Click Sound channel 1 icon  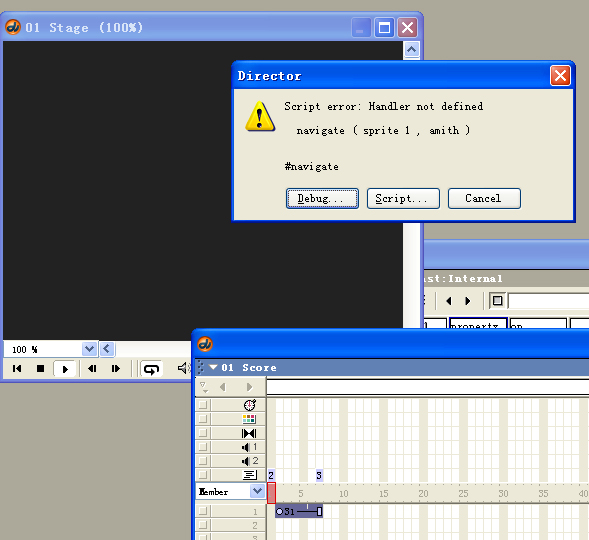click(249, 447)
